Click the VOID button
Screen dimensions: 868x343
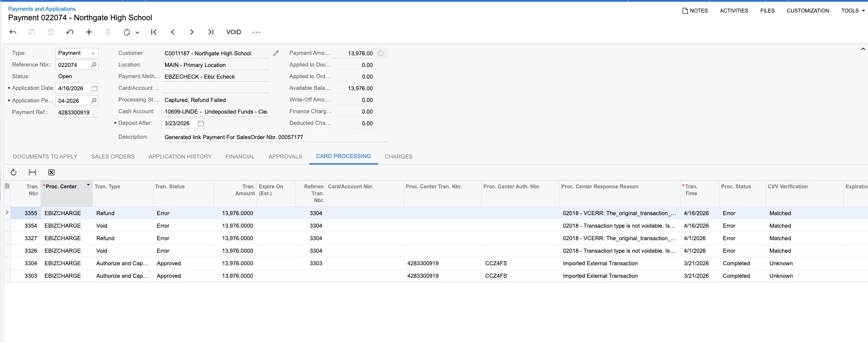(x=234, y=32)
